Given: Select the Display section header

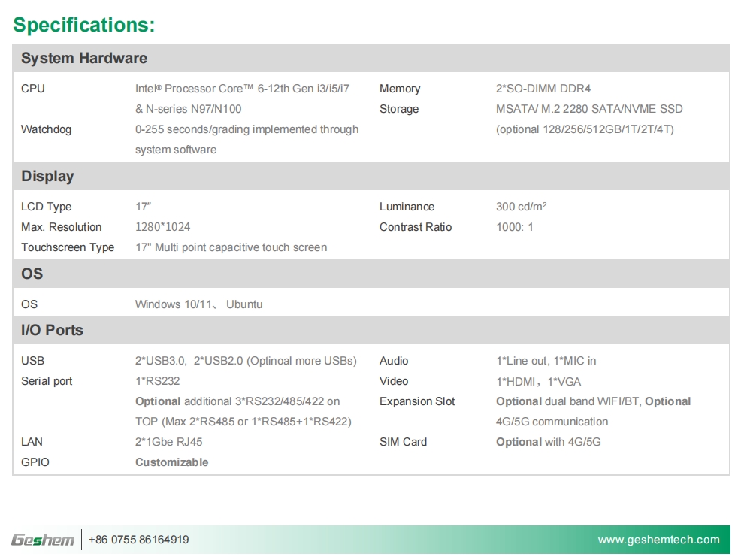Looking at the screenshot, I should click(x=47, y=177).
